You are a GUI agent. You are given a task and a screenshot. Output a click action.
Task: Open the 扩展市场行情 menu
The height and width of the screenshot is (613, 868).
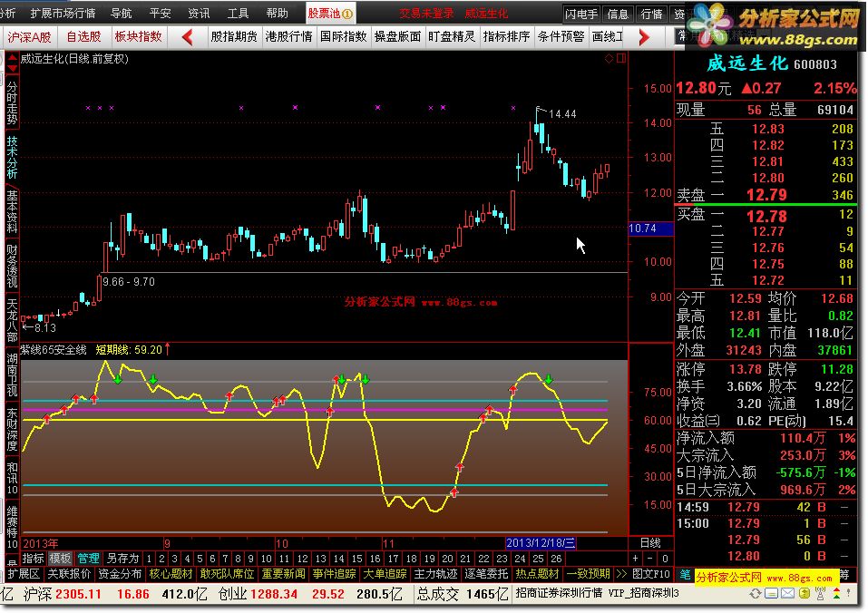(x=63, y=14)
